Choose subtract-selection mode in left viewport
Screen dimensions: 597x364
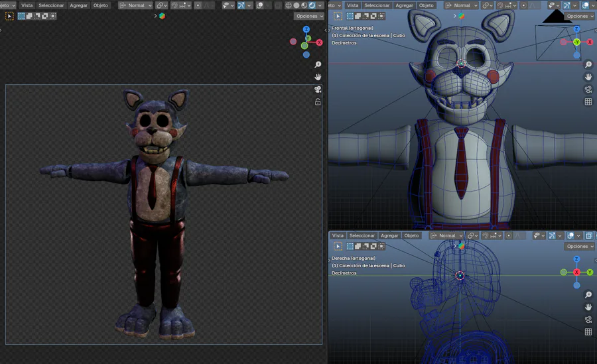coord(37,16)
